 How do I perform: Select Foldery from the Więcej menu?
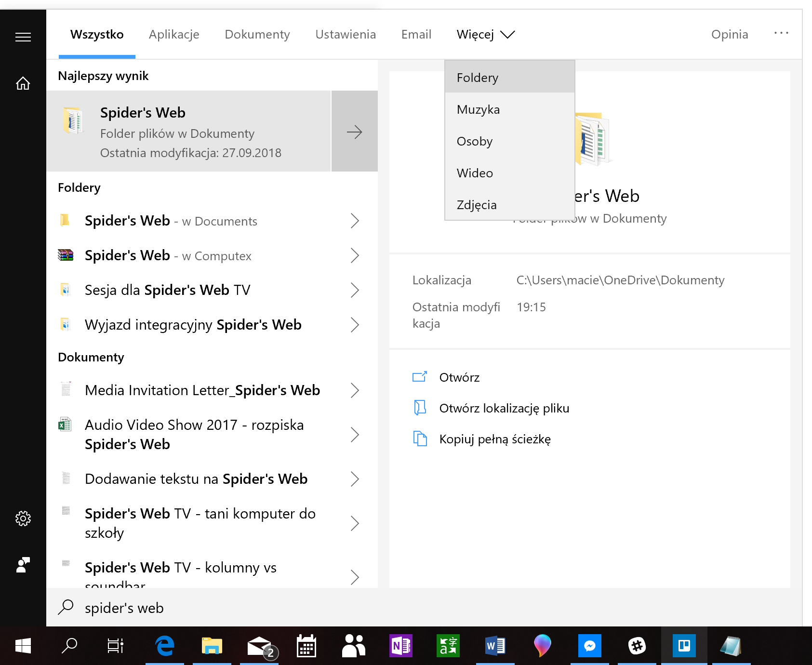(x=510, y=77)
